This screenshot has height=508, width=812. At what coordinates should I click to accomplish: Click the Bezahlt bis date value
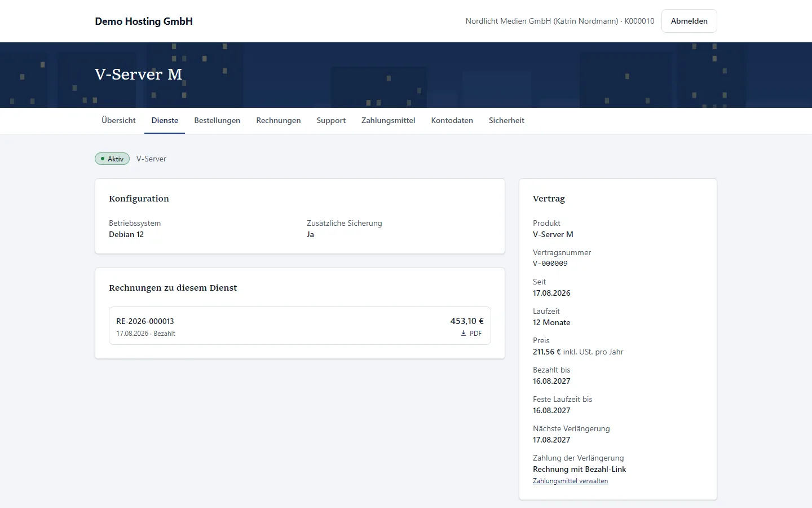551,381
